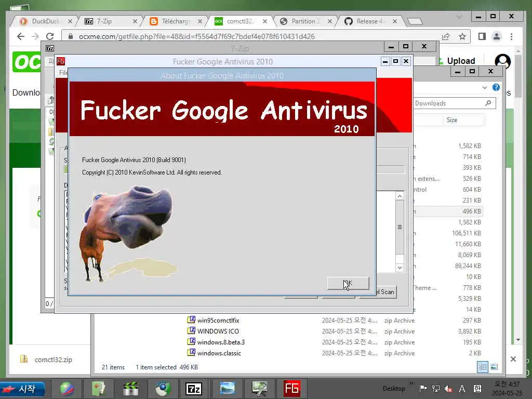Click the muted volume tray icon
The height and width of the screenshot is (399, 532).
pyautogui.click(x=448, y=389)
